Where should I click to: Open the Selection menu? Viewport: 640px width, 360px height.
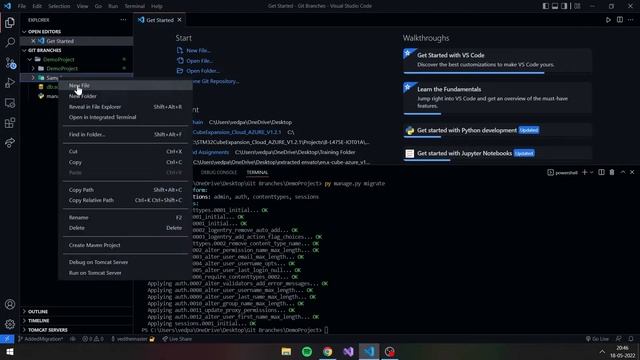[59, 6]
